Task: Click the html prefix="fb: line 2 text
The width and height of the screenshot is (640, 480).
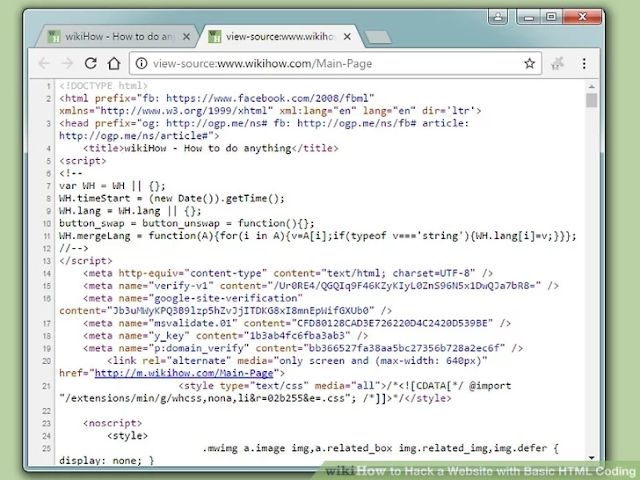Action: (x=270, y=104)
